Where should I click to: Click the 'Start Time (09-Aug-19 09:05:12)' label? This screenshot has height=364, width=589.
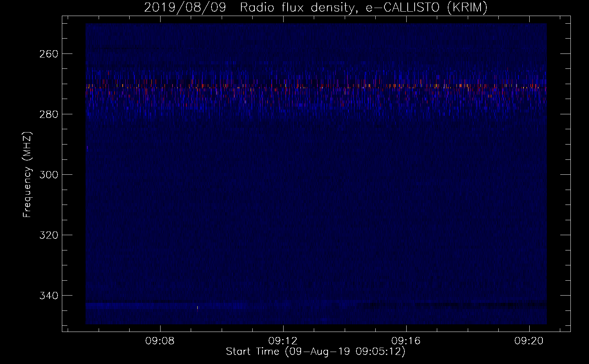click(316, 352)
